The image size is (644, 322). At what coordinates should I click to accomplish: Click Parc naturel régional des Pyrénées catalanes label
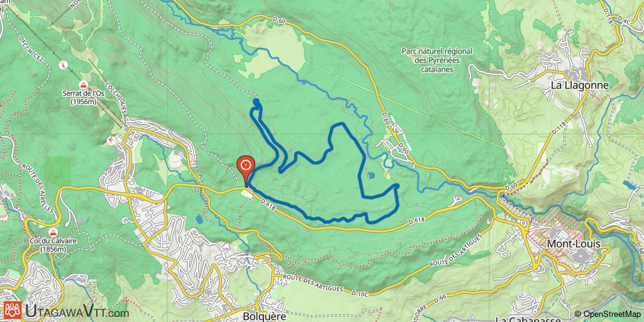pos(437,61)
